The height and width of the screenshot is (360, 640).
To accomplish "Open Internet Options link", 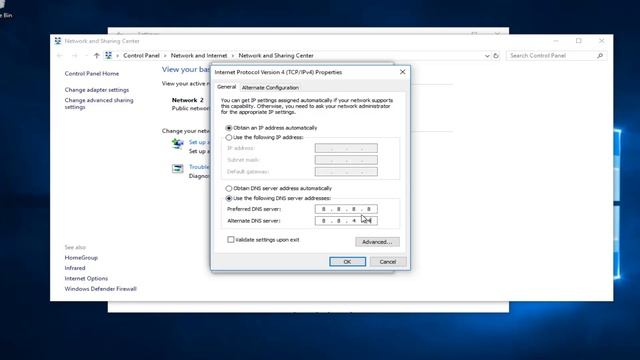I will point(86,278).
